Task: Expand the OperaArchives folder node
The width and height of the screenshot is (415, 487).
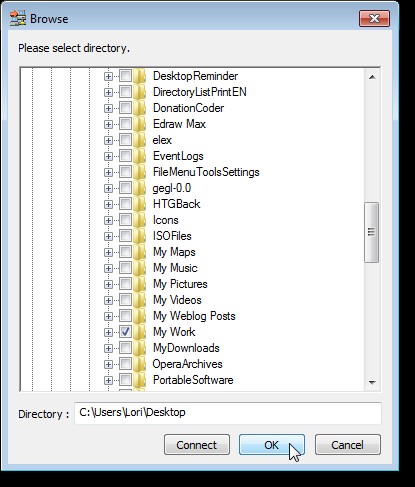Action: pyautogui.click(x=108, y=364)
